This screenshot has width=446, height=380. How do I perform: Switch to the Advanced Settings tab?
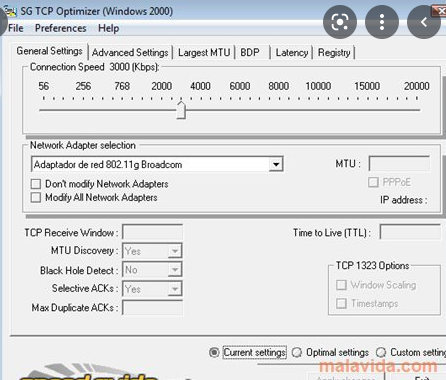point(130,53)
